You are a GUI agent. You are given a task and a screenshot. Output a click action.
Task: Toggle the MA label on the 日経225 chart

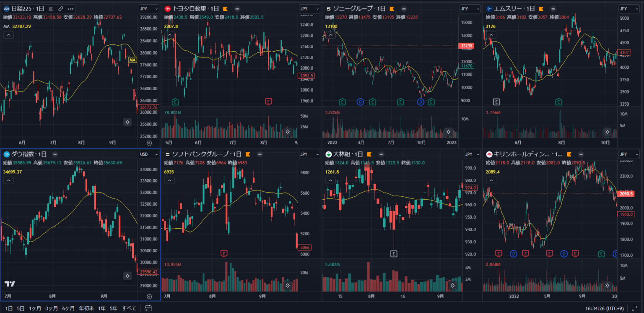132,60
